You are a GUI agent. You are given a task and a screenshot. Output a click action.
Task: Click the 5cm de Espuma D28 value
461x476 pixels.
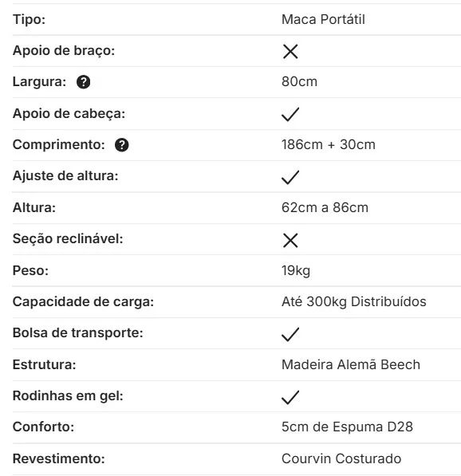tap(347, 427)
